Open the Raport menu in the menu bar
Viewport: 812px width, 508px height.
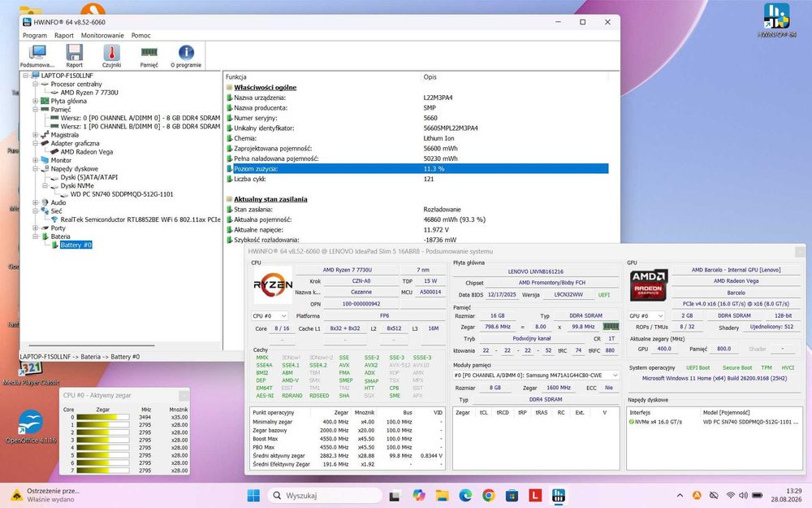(63, 35)
